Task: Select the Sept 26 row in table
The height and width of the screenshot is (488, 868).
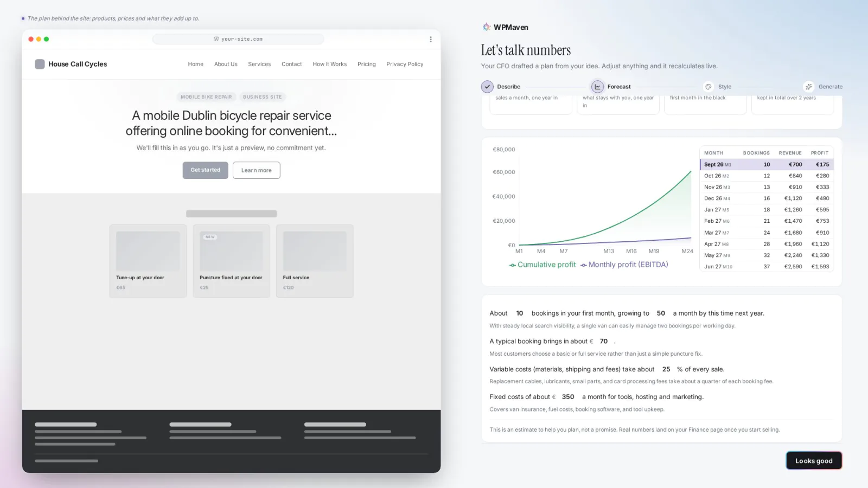Action: tap(767, 164)
